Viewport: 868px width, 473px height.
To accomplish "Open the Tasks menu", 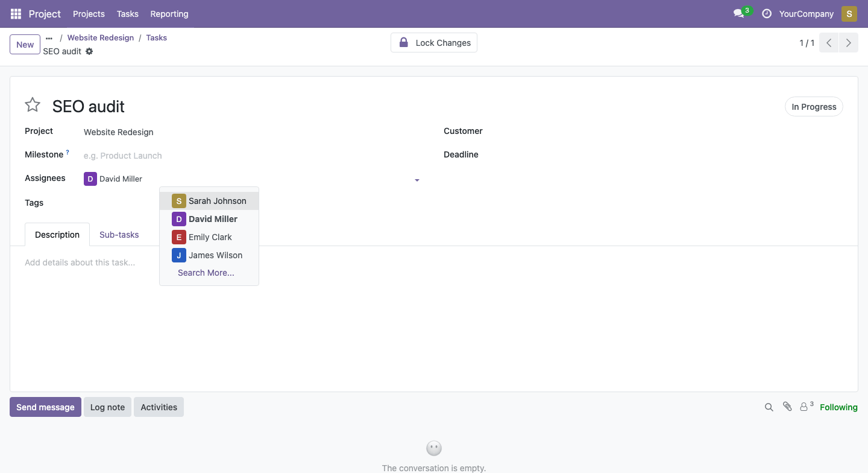I will click(128, 14).
